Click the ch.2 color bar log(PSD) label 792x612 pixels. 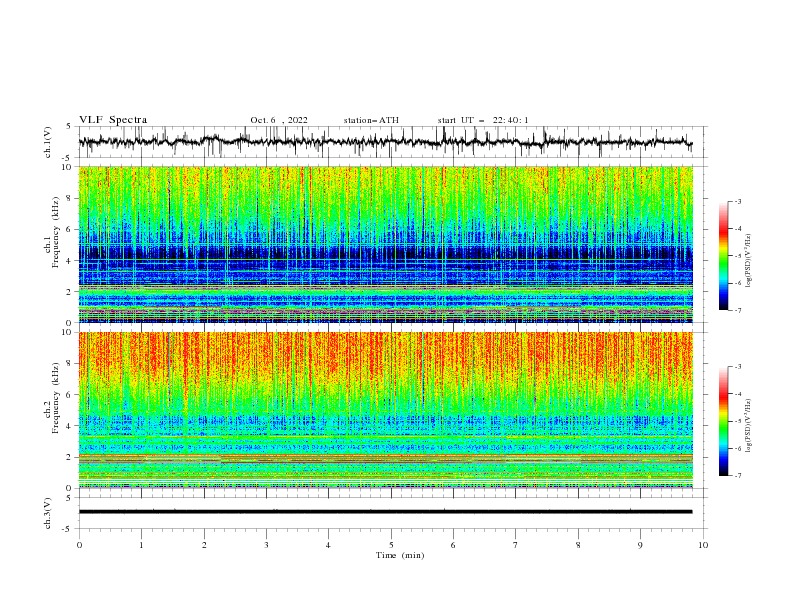point(750,426)
